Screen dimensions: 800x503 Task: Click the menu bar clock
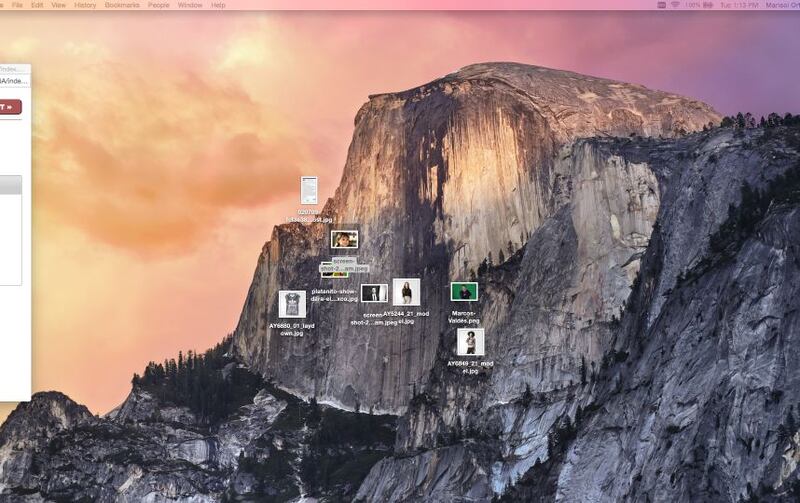click(x=739, y=5)
